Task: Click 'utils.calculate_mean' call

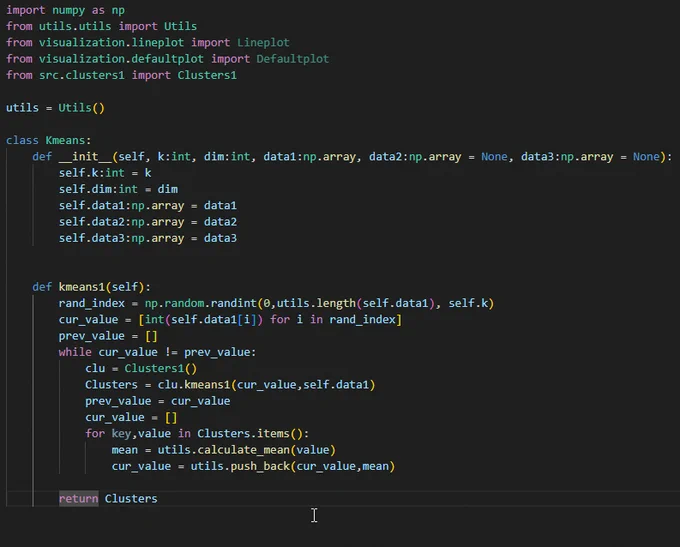Action: tap(224, 450)
